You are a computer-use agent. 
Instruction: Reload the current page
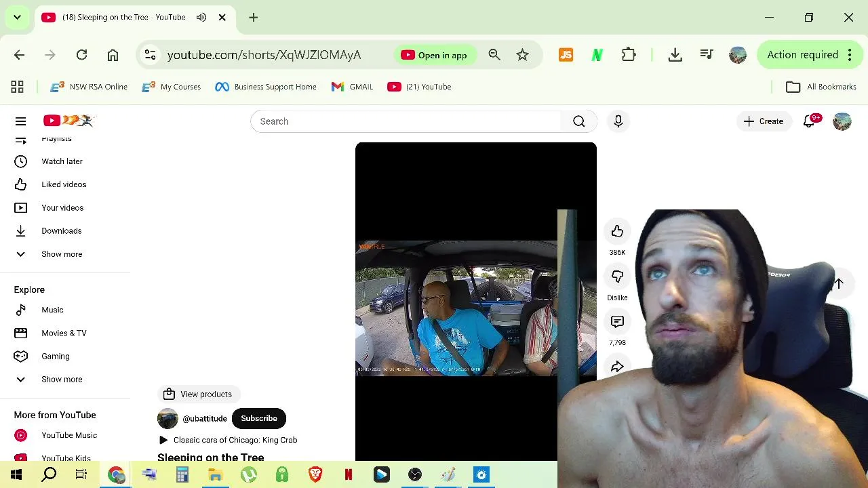[x=81, y=55]
